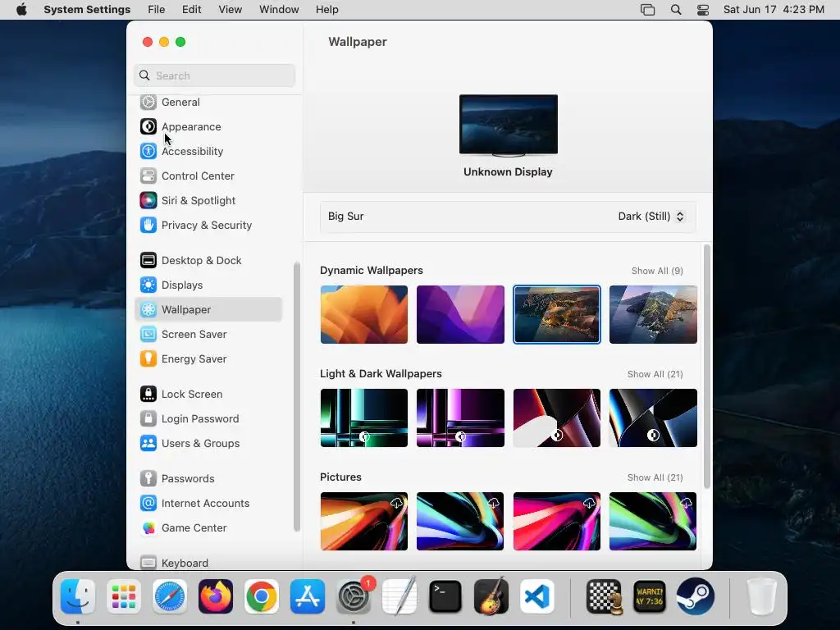Image resolution: width=840 pixels, height=630 pixels.
Task: Open Console app from the Dock
Action: click(650, 596)
